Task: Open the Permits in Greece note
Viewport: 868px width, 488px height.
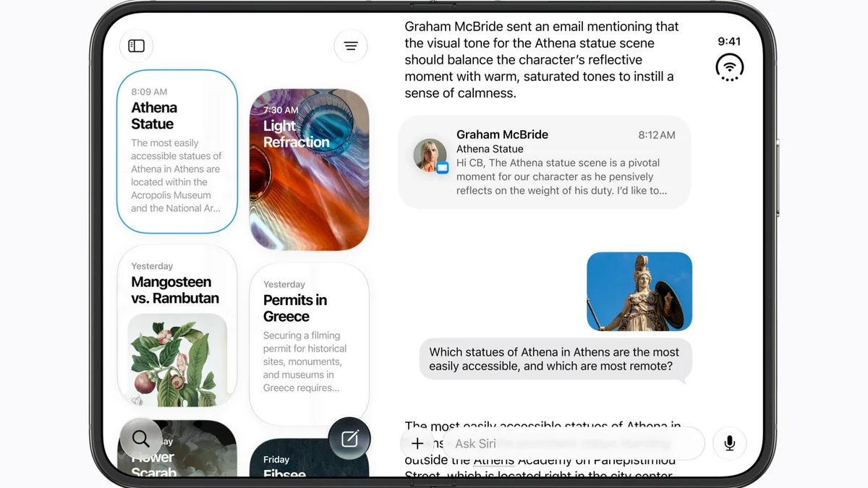Action: point(309,343)
